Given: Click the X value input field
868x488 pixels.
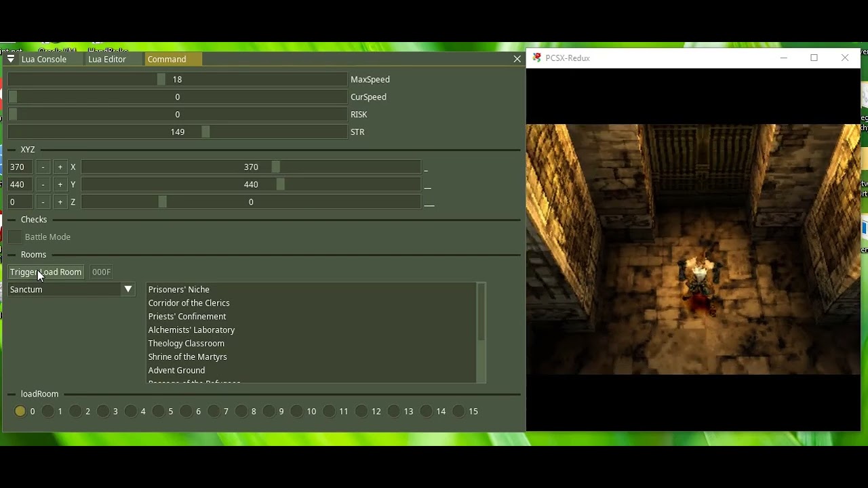Looking at the screenshot, I should coord(20,167).
